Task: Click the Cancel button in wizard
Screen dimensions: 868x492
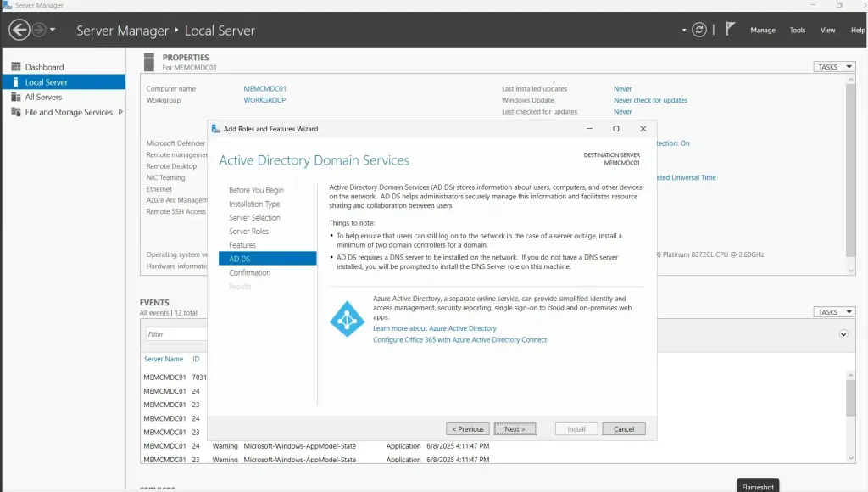Action: pos(624,429)
